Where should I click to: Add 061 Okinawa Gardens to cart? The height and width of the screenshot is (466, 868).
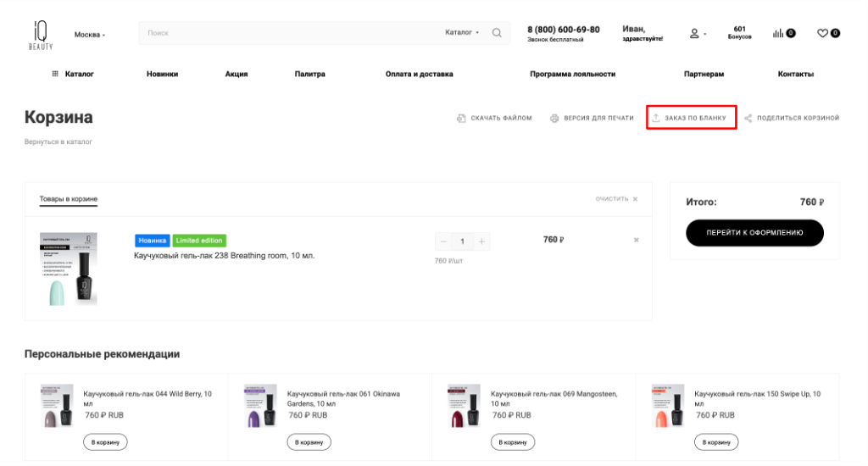click(309, 442)
